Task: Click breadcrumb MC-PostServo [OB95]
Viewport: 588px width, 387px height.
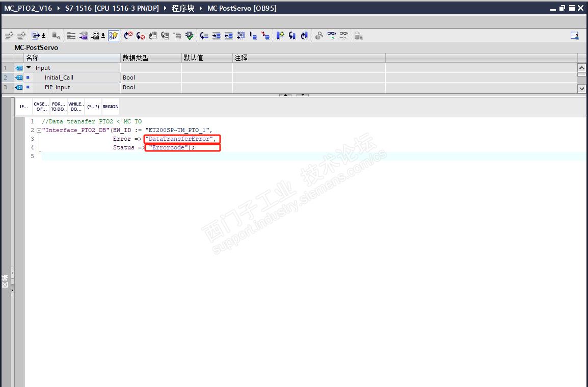Action: click(242, 8)
